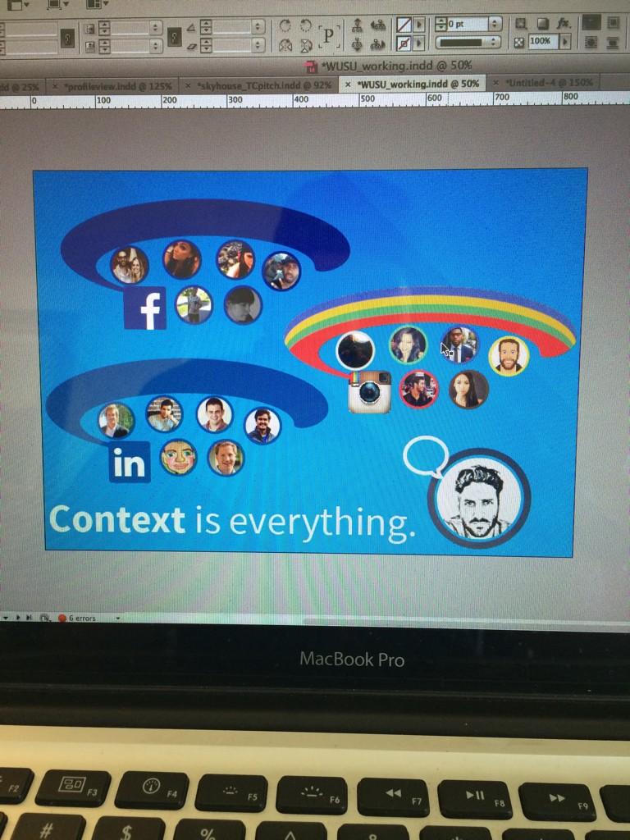Click the opacity 100% field
Viewport: 630px width, 840px height.
[544, 41]
